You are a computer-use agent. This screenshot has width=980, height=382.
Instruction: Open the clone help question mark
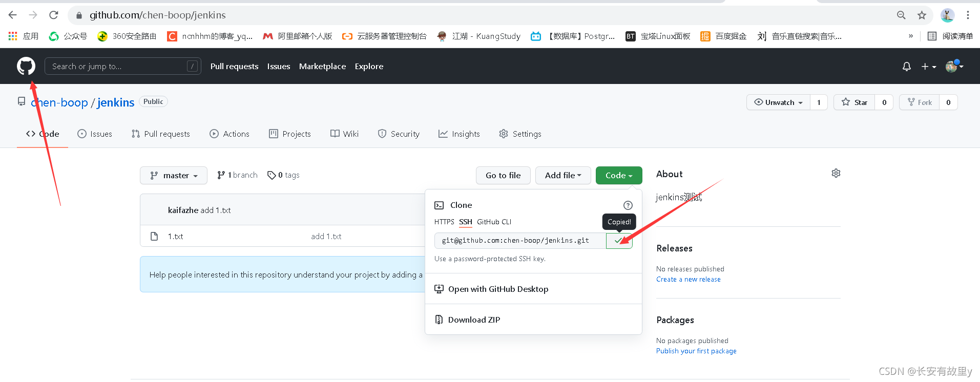(x=628, y=205)
